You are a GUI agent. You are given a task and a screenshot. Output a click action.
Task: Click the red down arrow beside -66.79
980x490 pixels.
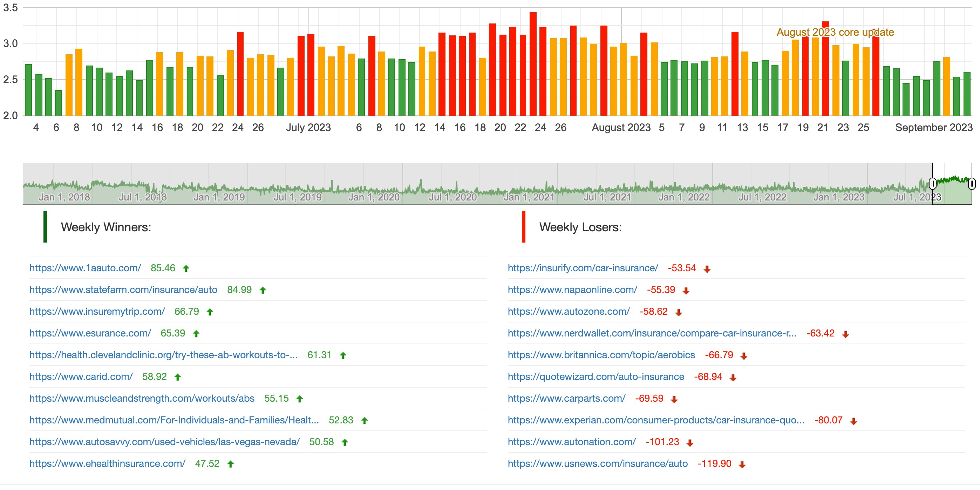[744, 356]
